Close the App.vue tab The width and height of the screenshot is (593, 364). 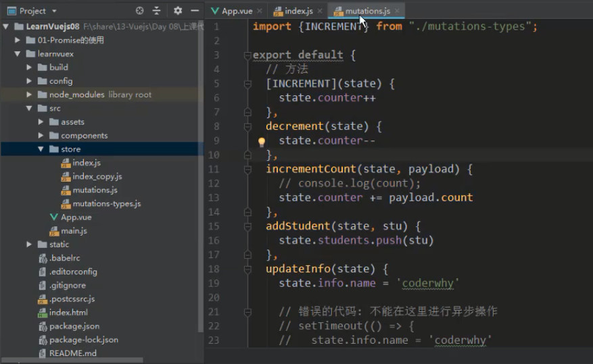(260, 11)
